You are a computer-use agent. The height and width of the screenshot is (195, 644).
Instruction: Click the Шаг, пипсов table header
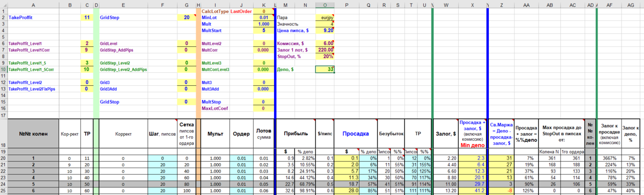click(x=163, y=134)
